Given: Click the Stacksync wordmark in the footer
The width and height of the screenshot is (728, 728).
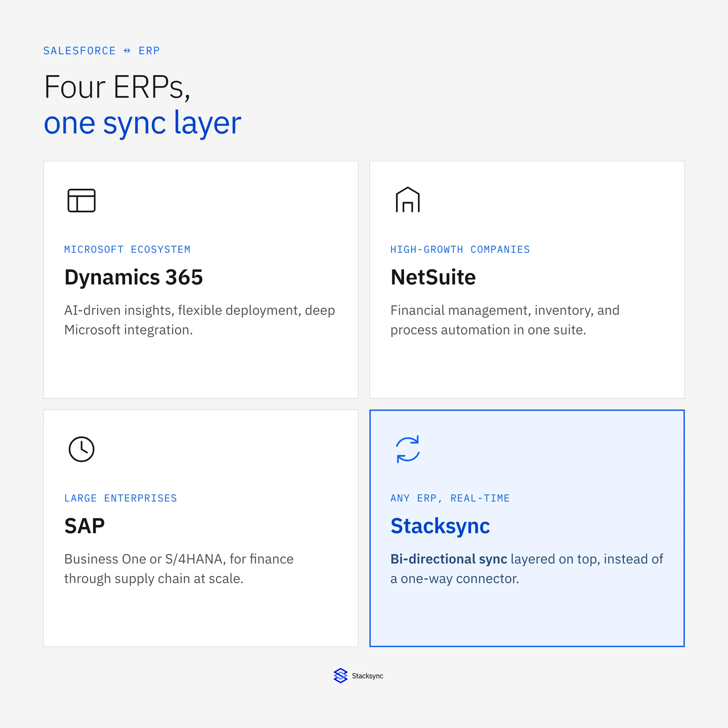Looking at the screenshot, I should coord(367,676).
